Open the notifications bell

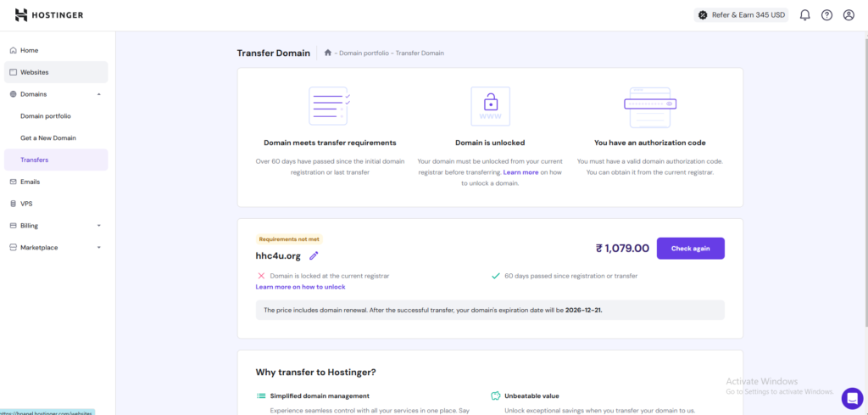click(805, 15)
